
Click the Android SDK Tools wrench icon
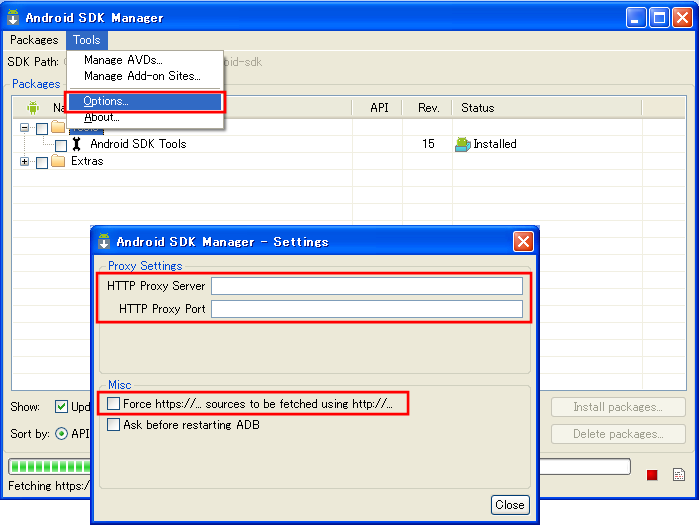click(77, 144)
